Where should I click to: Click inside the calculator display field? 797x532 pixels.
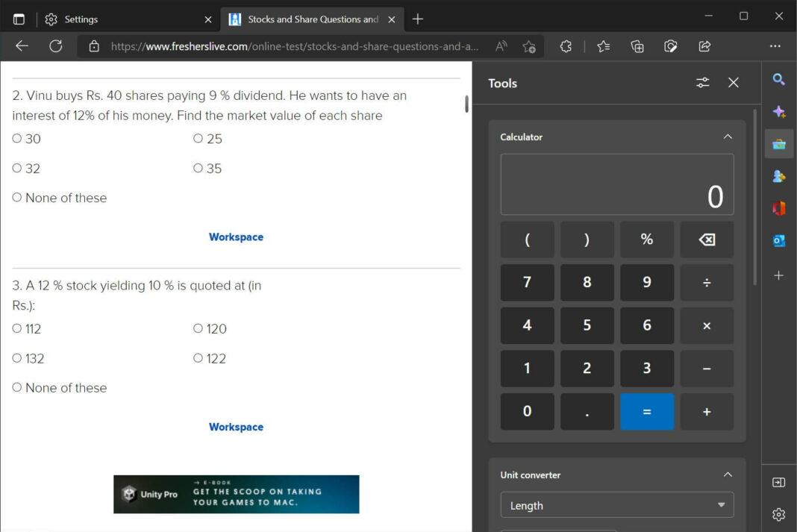click(616, 184)
